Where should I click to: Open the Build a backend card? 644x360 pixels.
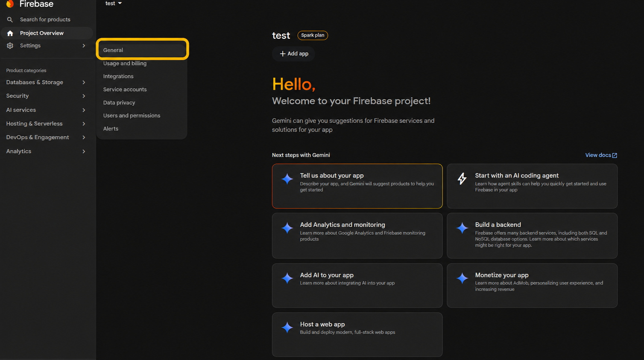point(532,235)
